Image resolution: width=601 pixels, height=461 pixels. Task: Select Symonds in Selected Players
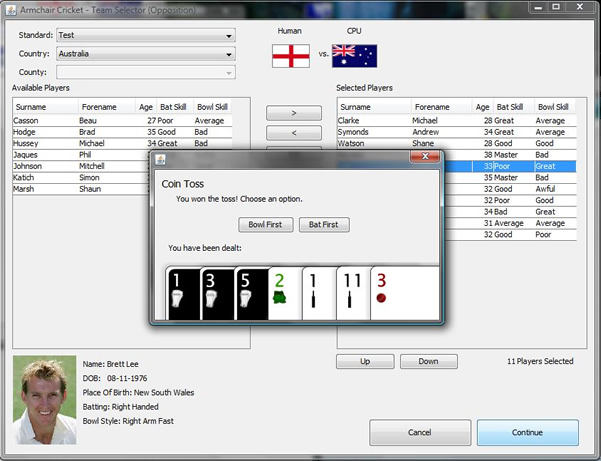point(457,132)
